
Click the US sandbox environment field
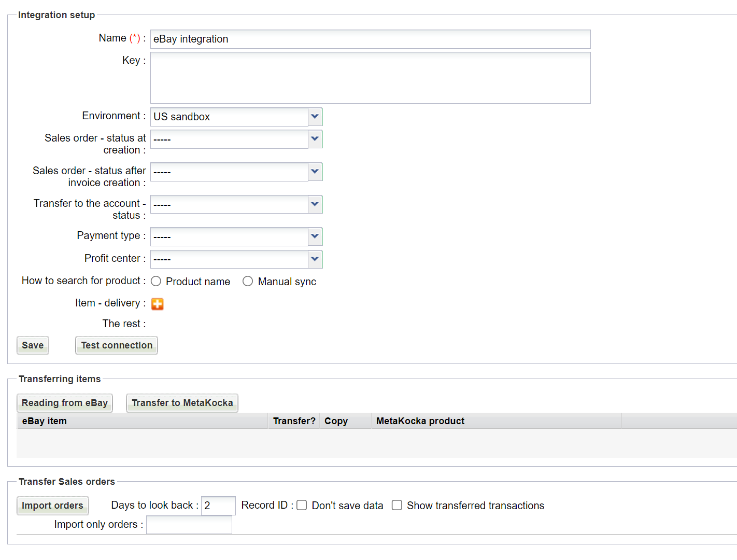coord(229,117)
